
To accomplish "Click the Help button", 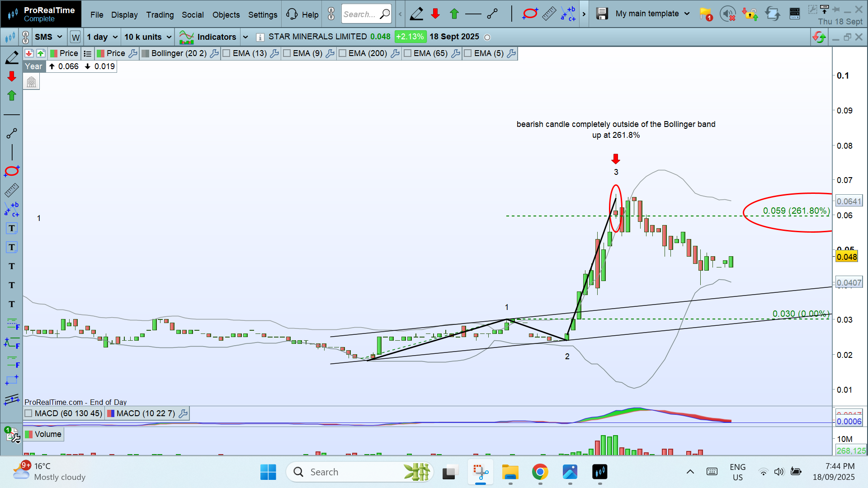I will click(302, 14).
